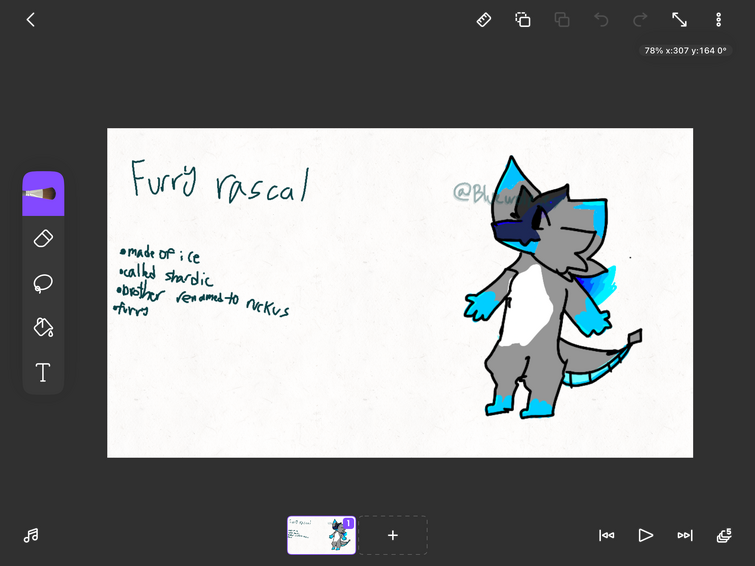This screenshot has width=755, height=566.
Task: Select the Lasso selection tool
Action: point(43,283)
